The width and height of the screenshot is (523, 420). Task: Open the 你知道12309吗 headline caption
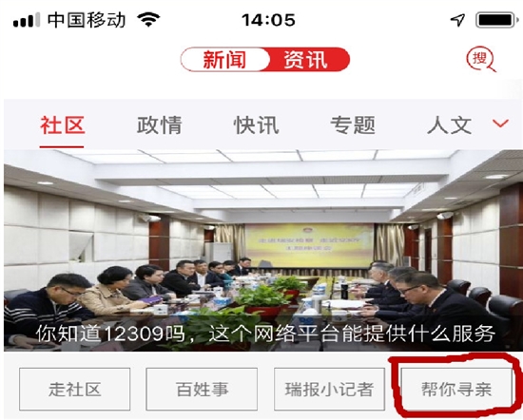pyautogui.click(x=265, y=334)
